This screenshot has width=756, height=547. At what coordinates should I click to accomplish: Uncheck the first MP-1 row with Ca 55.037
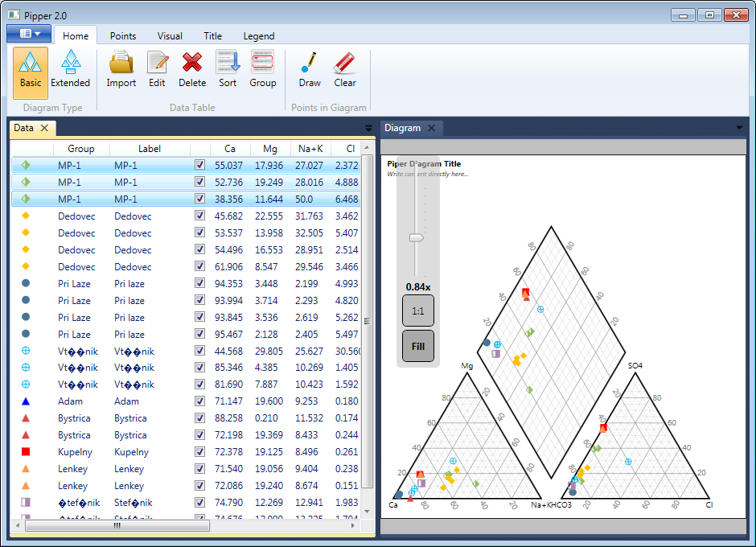point(199,165)
